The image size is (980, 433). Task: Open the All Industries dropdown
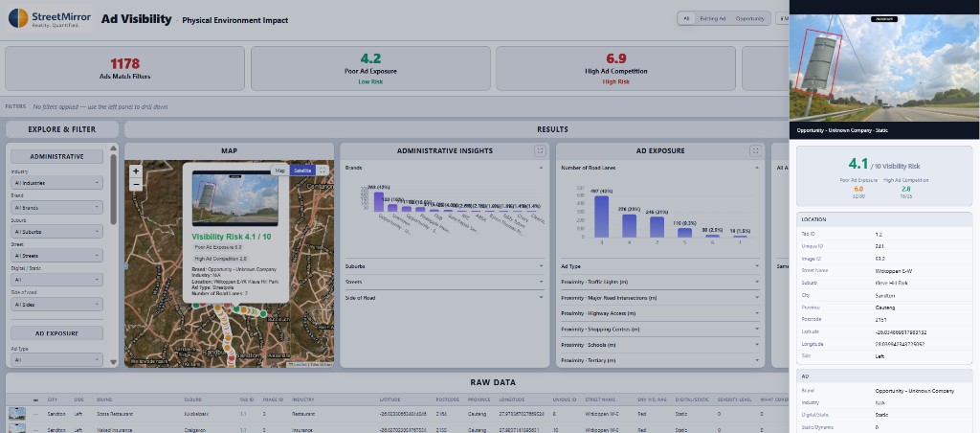point(56,183)
